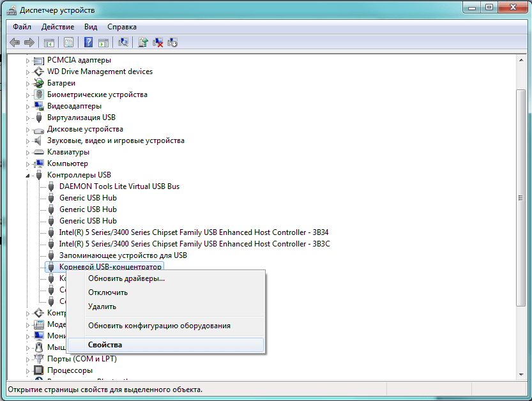
Task: Click the scrollbar up arrow
Action: 521,61
